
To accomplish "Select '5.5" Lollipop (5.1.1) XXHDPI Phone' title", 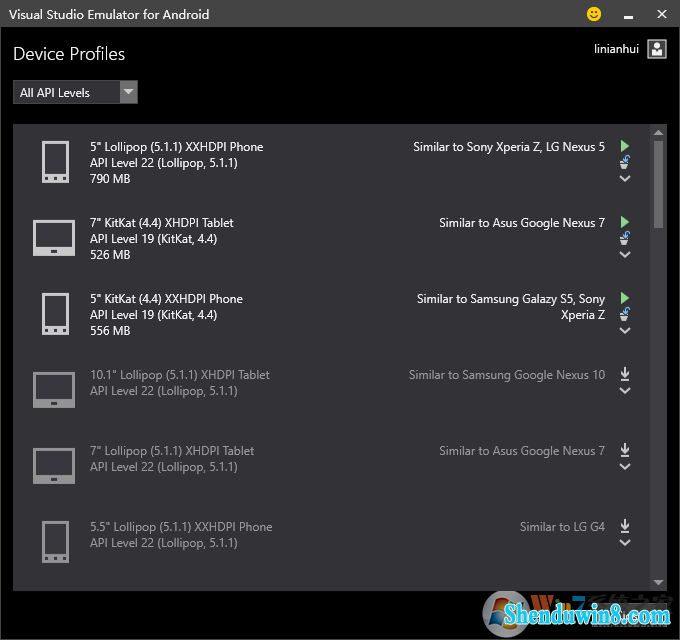I will (x=181, y=527).
